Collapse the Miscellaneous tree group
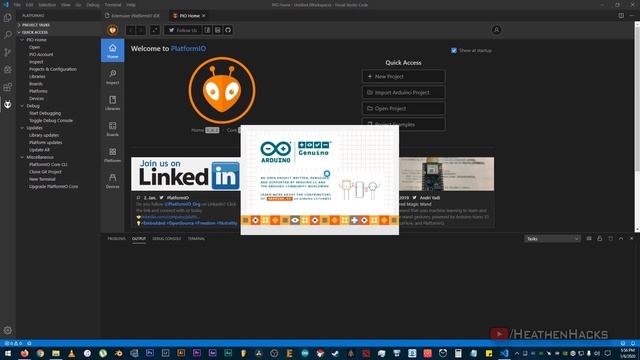The width and height of the screenshot is (640, 360). point(22,157)
